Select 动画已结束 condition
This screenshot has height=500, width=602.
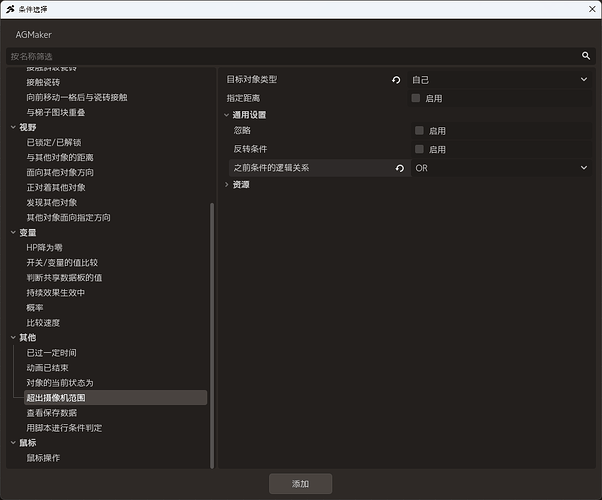click(x=47, y=368)
